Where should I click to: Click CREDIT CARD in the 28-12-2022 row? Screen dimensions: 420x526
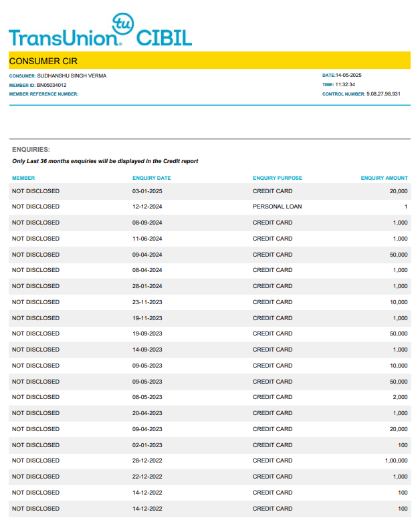coord(273,461)
